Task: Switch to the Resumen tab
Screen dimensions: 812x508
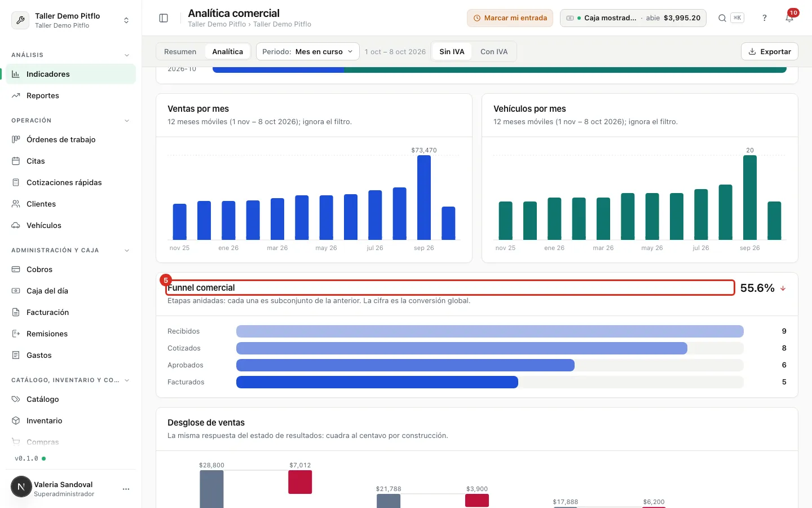Action: pyautogui.click(x=180, y=51)
